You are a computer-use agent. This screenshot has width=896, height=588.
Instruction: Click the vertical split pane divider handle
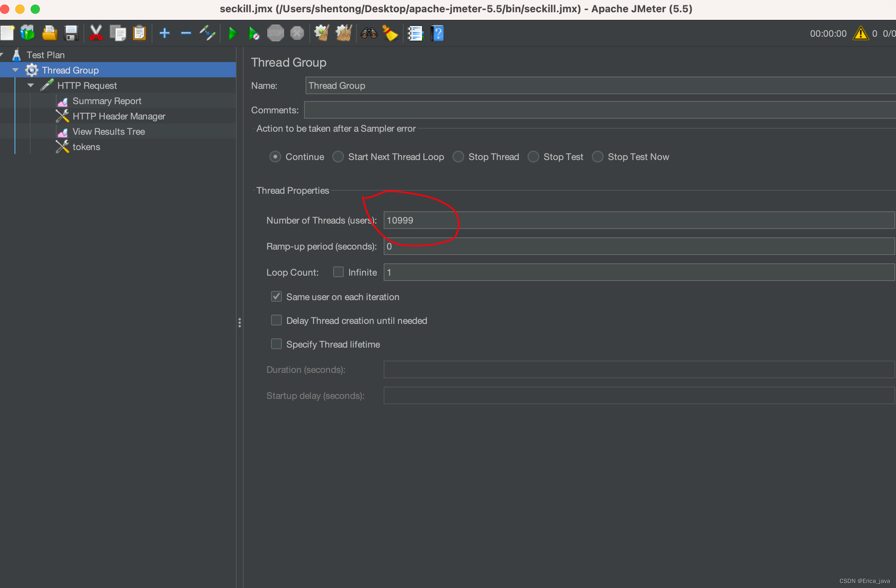(x=240, y=323)
